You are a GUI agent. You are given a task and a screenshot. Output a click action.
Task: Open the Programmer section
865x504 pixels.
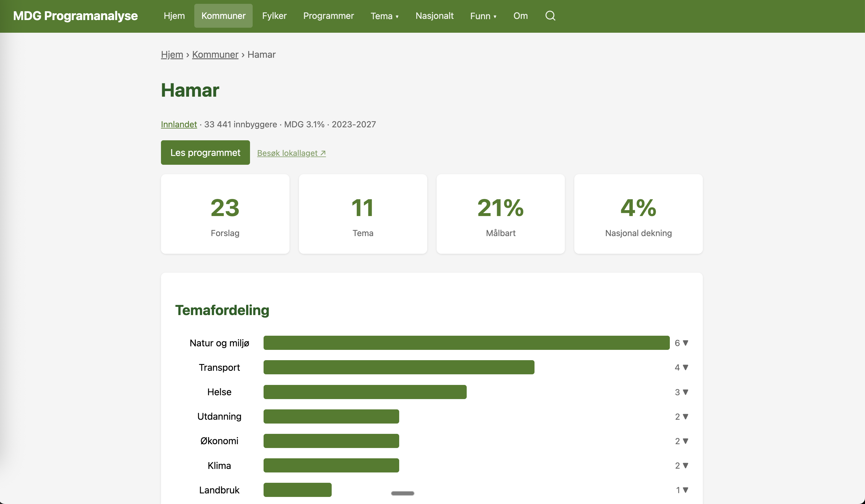coord(328,16)
